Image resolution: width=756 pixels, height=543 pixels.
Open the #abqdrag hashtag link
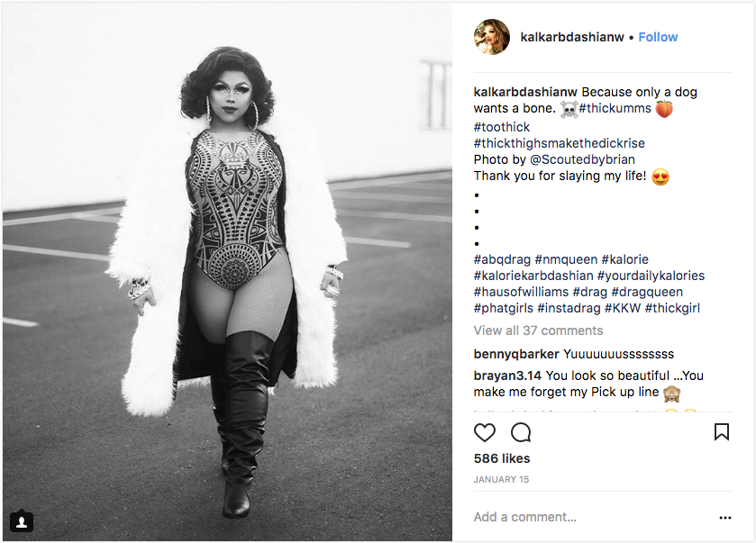click(x=502, y=259)
